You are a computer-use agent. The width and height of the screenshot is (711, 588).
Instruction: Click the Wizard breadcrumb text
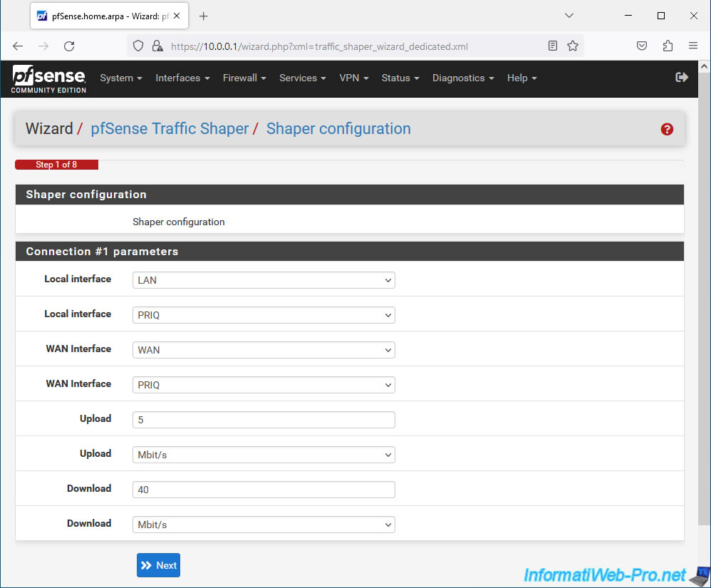(49, 129)
